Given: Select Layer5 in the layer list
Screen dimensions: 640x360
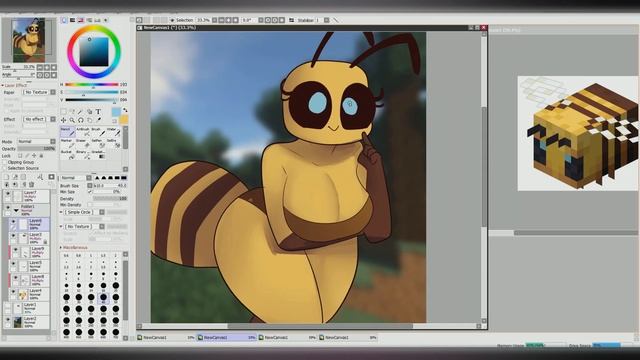Looking at the screenshot, I should (29, 266).
